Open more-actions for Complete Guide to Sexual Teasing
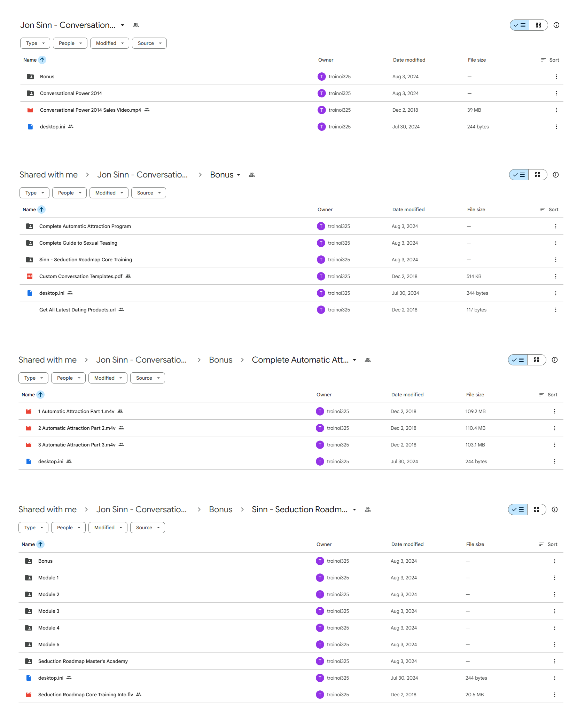This screenshot has height=728, width=585. tap(555, 243)
